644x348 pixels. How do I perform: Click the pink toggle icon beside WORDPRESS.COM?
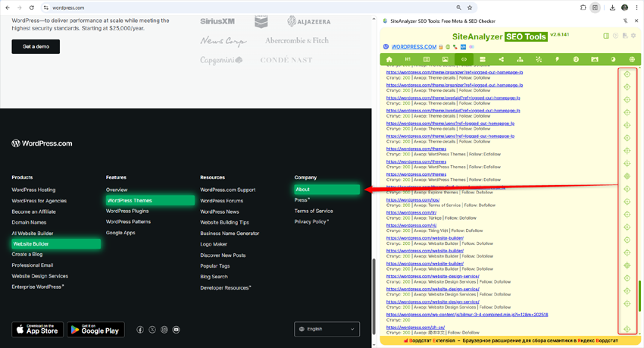[x=471, y=47]
